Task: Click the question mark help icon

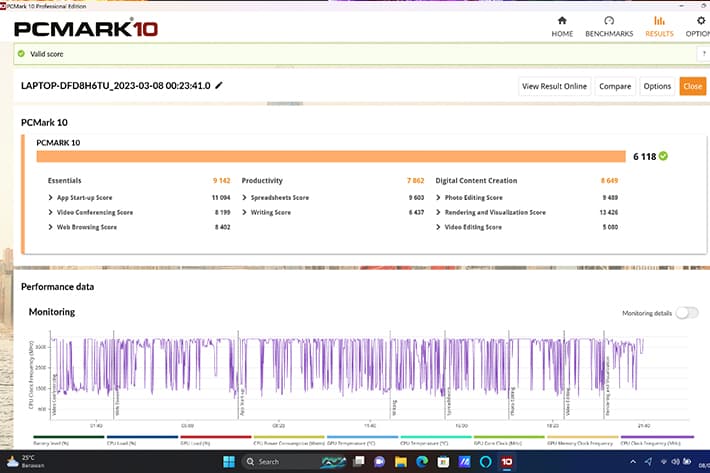Action: pyautogui.click(x=704, y=54)
